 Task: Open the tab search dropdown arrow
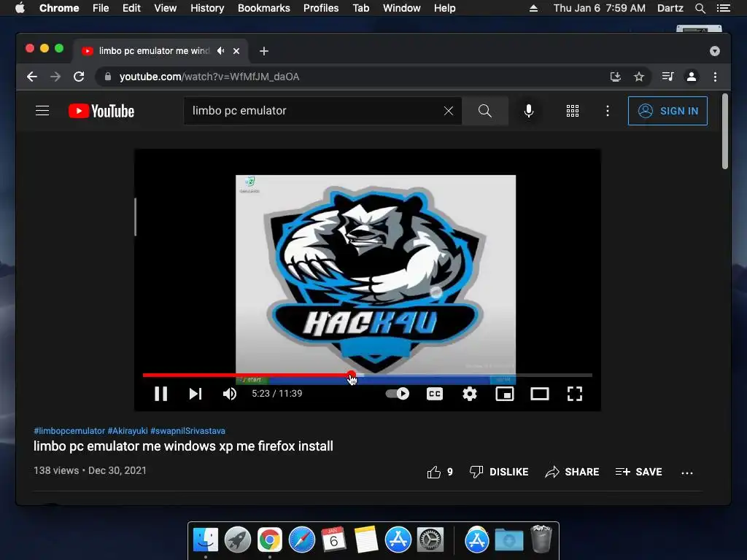point(715,51)
